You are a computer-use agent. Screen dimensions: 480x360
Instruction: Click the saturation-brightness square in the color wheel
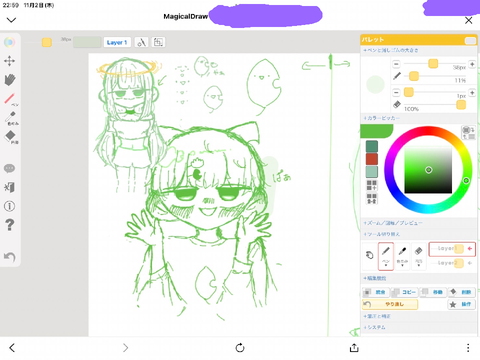(428, 170)
